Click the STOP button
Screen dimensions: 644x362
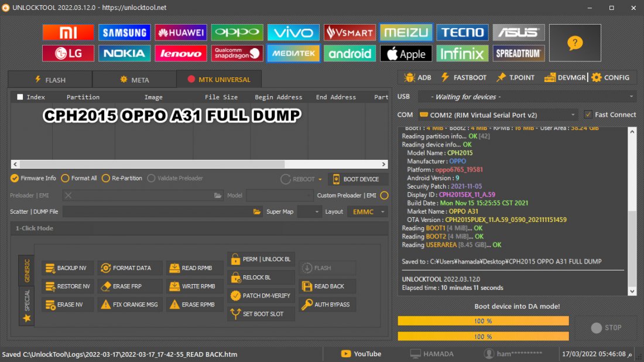pyautogui.click(x=606, y=327)
